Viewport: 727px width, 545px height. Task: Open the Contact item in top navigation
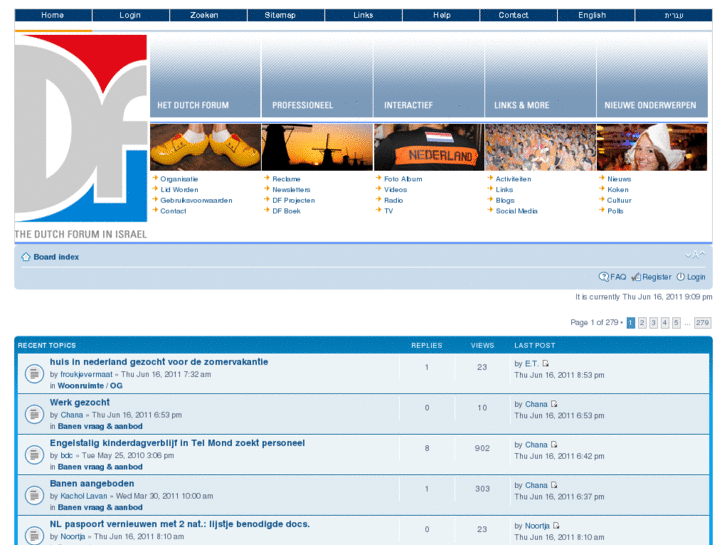pyautogui.click(x=518, y=15)
